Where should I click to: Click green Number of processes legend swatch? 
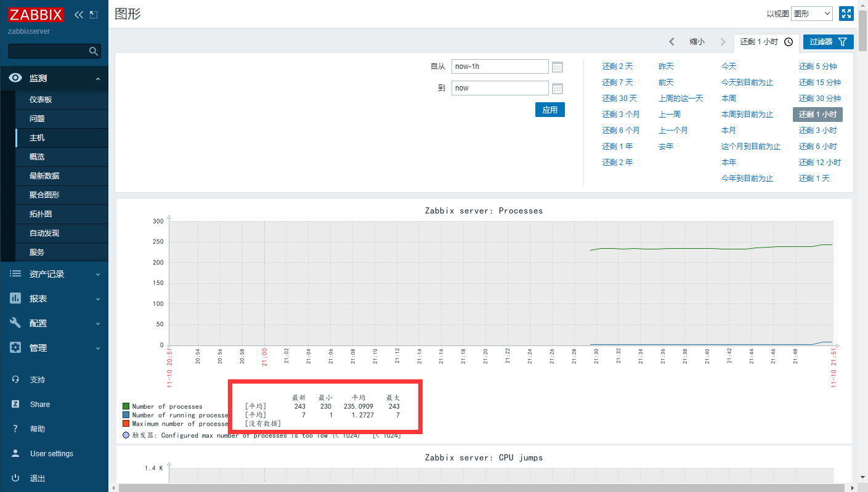tap(126, 406)
